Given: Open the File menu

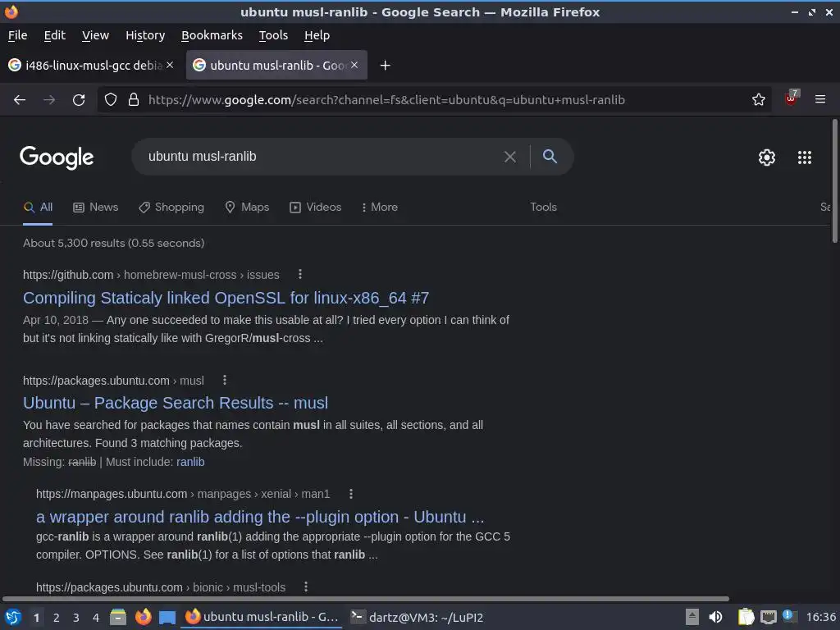Looking at the screenshot, I should [x=18, y=35].
